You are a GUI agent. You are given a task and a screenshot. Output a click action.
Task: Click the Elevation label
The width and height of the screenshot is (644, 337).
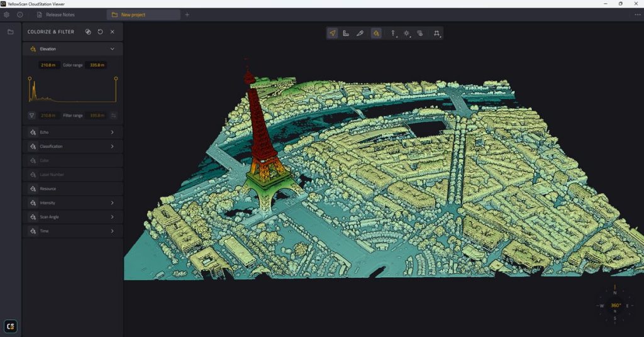[48, 49]
